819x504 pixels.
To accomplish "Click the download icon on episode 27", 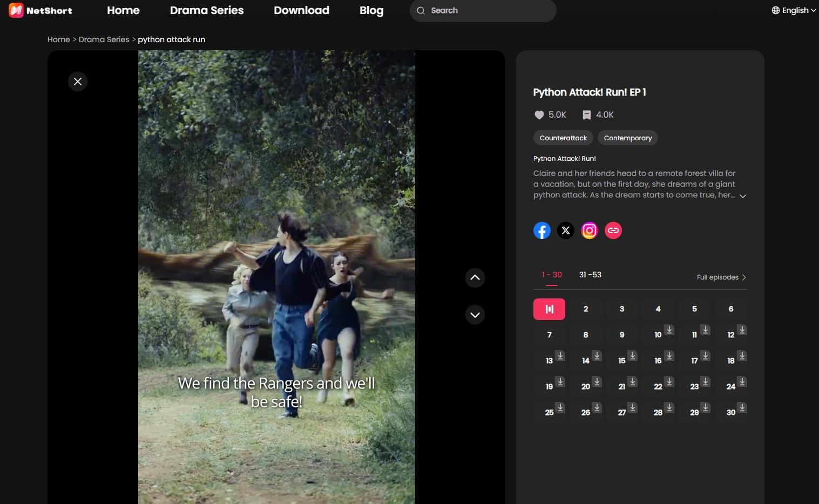I will tap(633, 407).
